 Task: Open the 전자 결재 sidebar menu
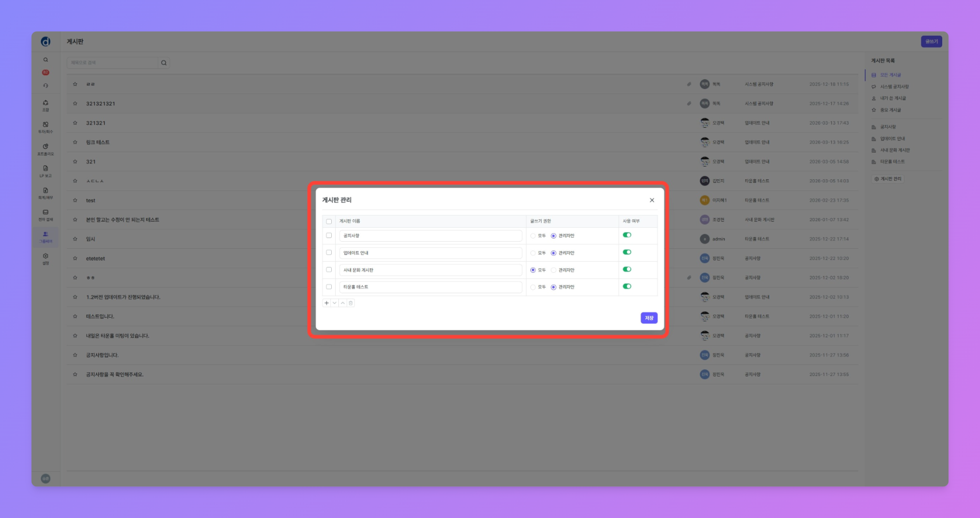tap(45, 215)
